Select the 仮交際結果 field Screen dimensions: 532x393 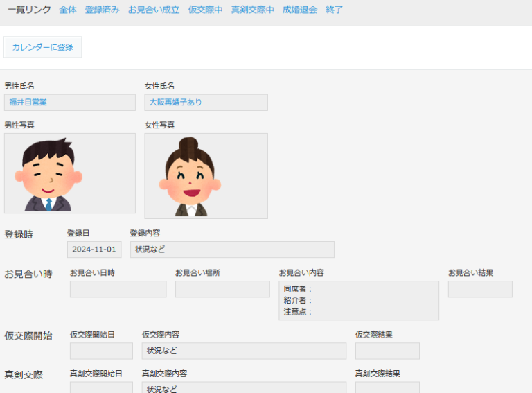click(x=387, y=351)
